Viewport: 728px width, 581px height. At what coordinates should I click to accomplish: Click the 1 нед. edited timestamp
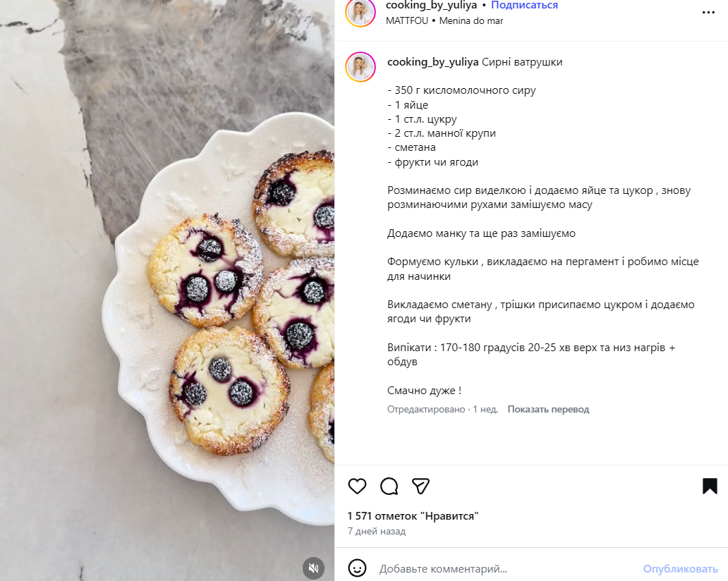(485, 409)
